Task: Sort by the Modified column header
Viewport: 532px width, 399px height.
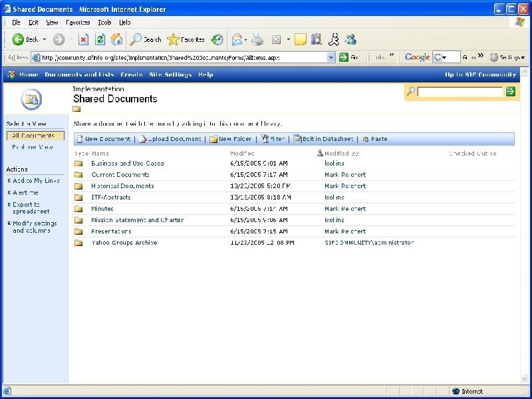Action: point(242,154)
